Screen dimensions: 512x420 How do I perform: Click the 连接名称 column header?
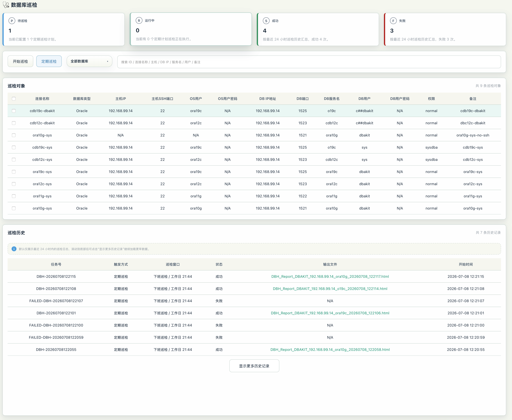point(42,99)
